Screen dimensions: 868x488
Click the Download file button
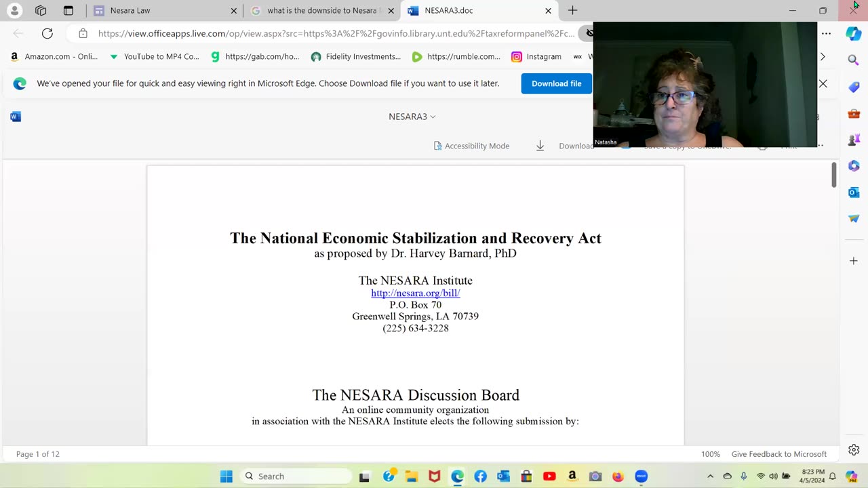(x=556, y=83)
